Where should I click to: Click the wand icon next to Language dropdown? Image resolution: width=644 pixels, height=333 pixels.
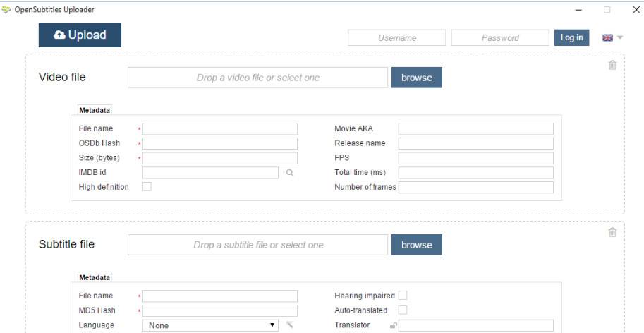289,325
